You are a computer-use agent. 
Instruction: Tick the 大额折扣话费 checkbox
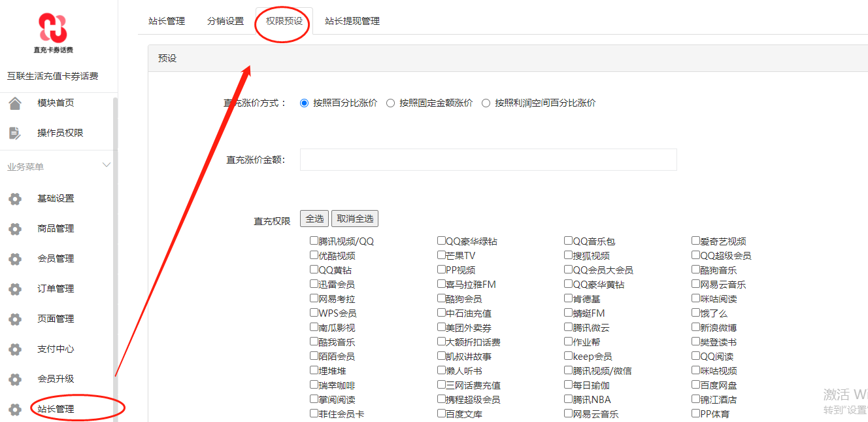tap(442, 342)
